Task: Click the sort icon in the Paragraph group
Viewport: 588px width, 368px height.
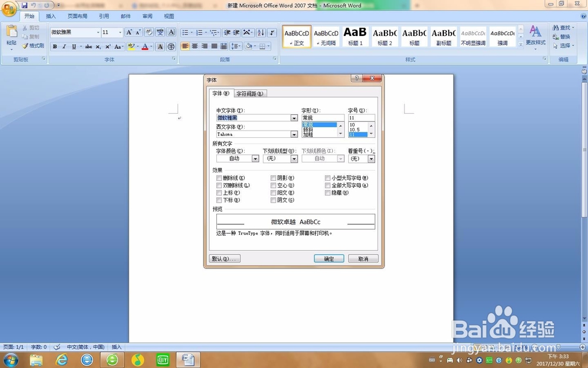Action: (260, 32)
